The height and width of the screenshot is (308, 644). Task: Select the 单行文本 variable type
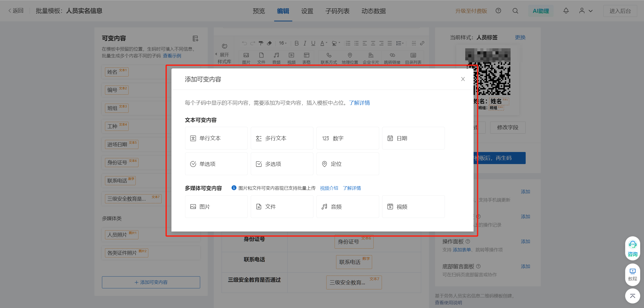216,138
